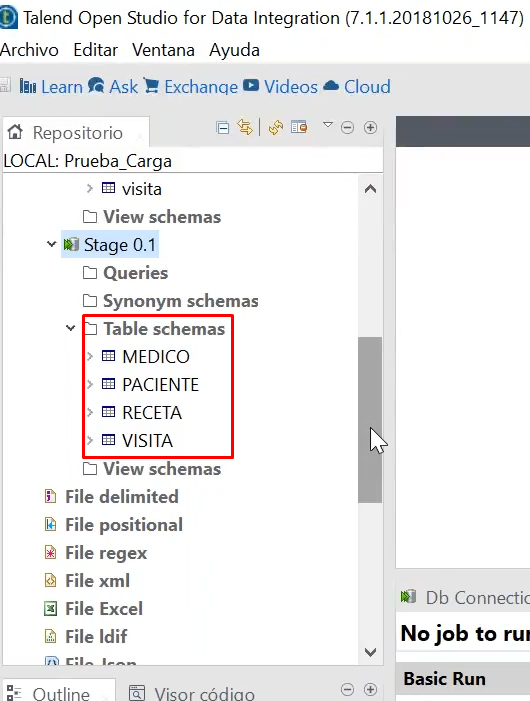Click the File regex icon
Screen dimensions: 530x701
(x=50, y=553)
